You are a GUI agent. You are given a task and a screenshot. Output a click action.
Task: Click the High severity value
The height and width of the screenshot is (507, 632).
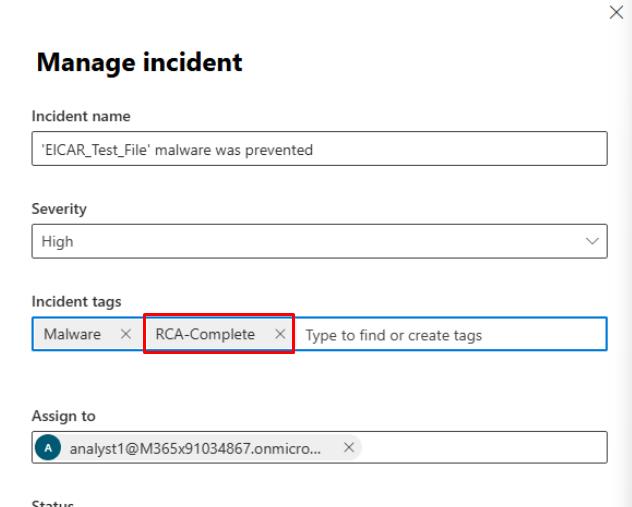point(58,241)
